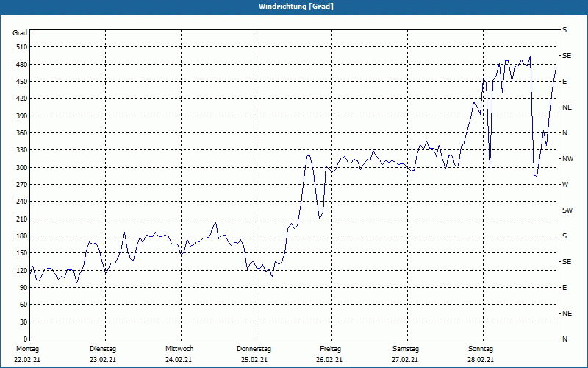The height and width of the screenshot is (368, 588).
Task: Click the W compass direction label
Action: (565, 185)
